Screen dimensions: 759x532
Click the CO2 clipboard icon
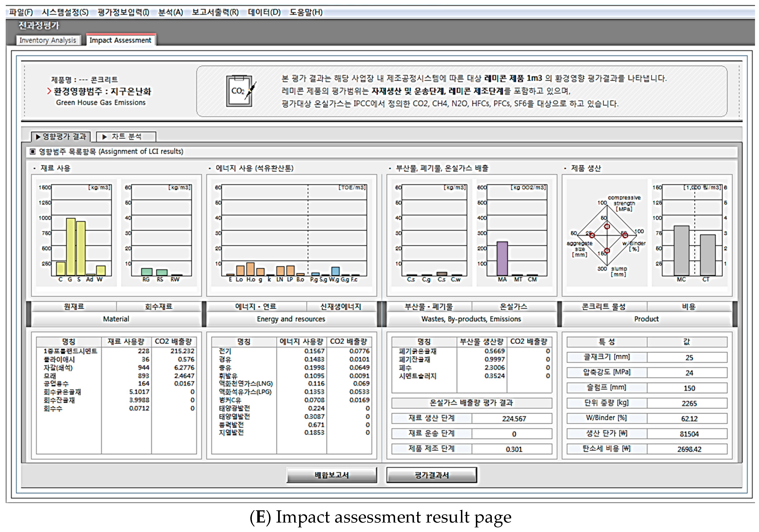click(x=239, y=91)
